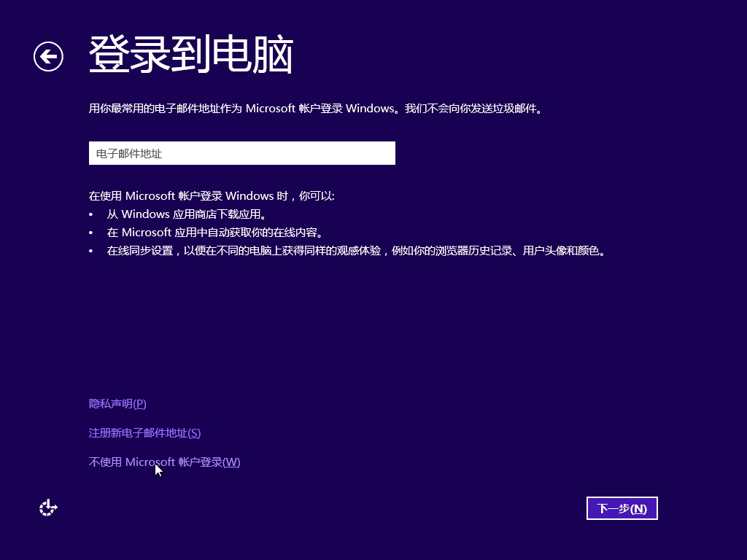Proceed to next step with 下一步 button

tap(622, 509)
